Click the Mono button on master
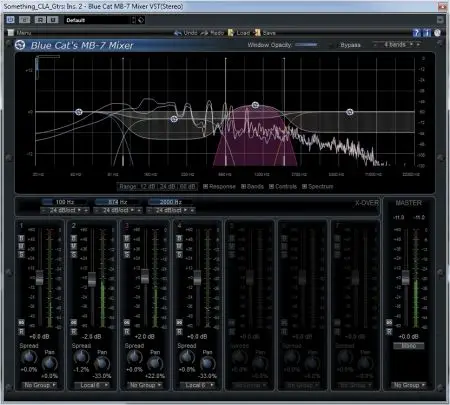This screenshot has width=450, height=405. click(408, 346)
